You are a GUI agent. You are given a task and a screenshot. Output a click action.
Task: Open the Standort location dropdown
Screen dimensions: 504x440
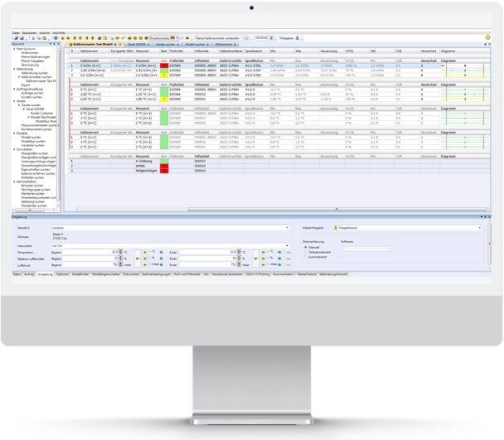[288, 226]
